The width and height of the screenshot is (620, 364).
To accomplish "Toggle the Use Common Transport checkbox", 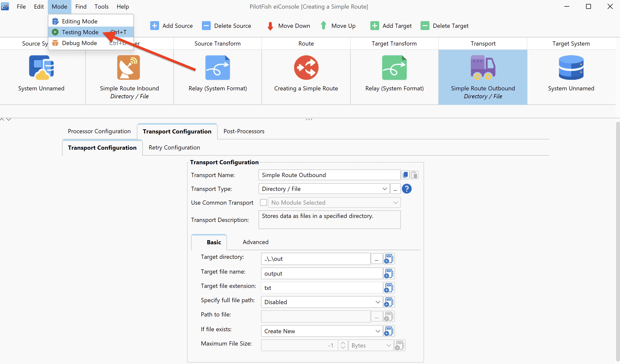I will coord(263,202).
